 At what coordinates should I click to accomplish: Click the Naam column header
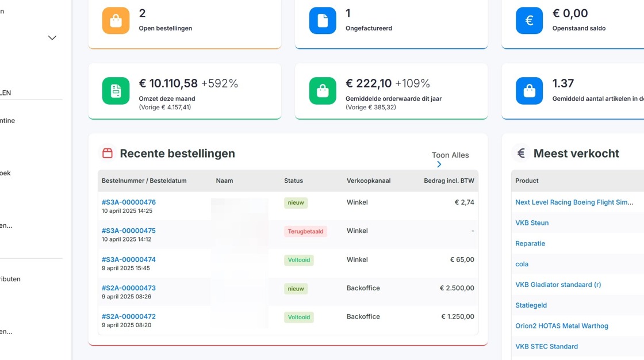click(x=224, y=181)
